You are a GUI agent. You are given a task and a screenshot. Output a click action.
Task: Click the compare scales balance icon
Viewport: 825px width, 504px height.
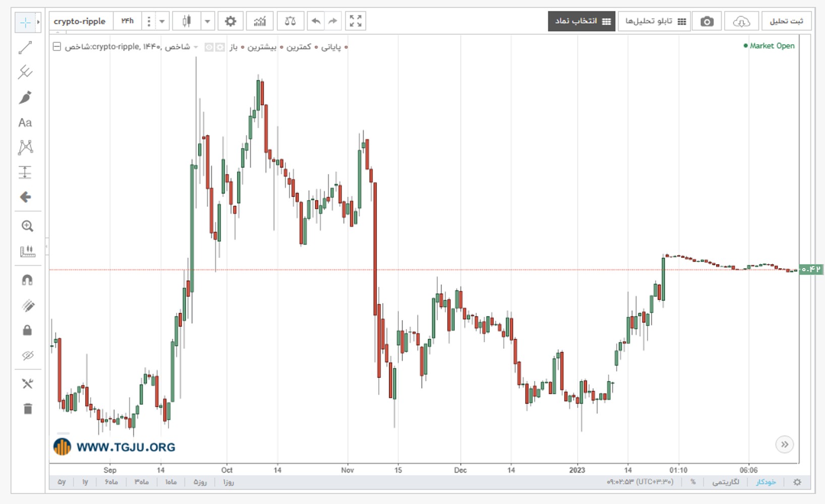click(x=290, y=21)
